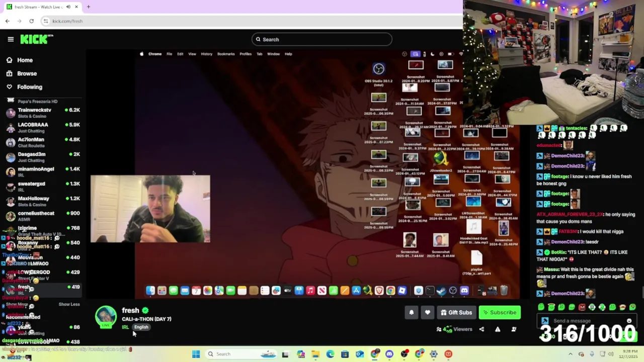
Task: Open View menu in streamed Mac
Action: pyautogui.click(x=192, y=54)
